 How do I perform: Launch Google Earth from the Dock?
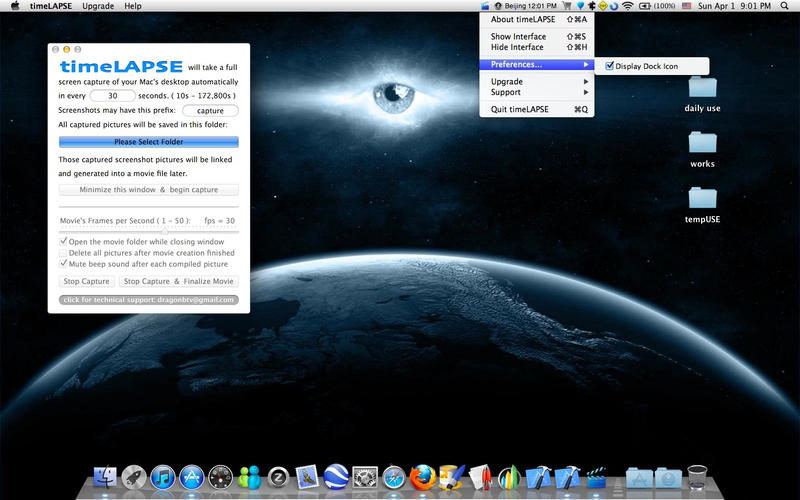click(336, 478)
